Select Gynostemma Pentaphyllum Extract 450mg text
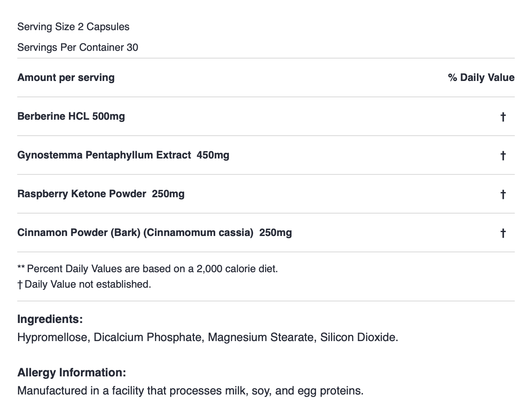Screen dimensions: 532x416 point(123,155)
